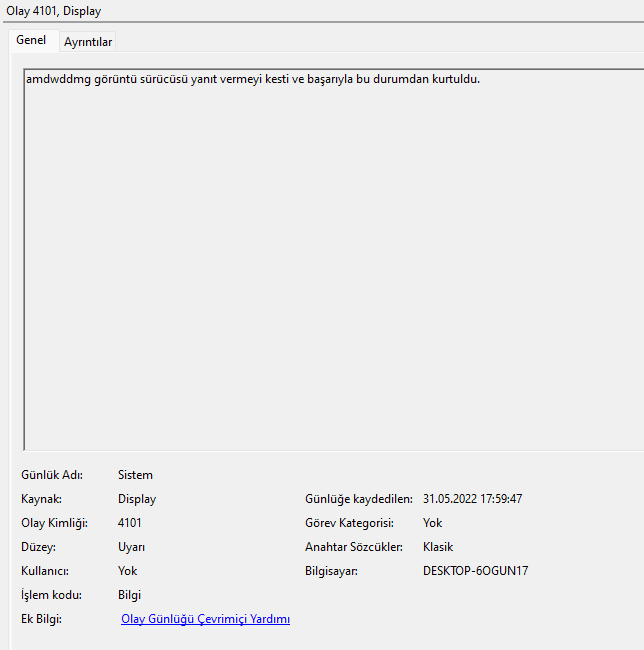Open the Ayrıntılar tab
Viewport: 644px width, 650px height.
[88, 42]
